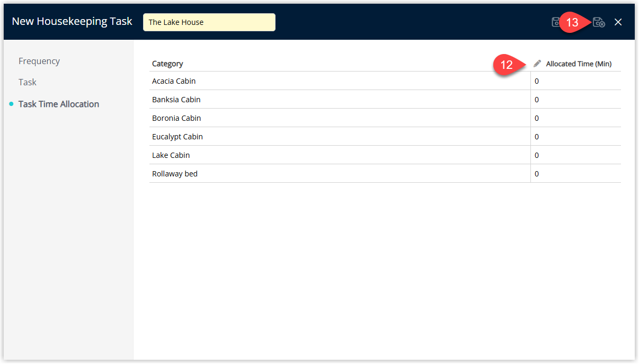Click allocated time value for Rollaway bed
639x364 pixels.
point(576,174)
